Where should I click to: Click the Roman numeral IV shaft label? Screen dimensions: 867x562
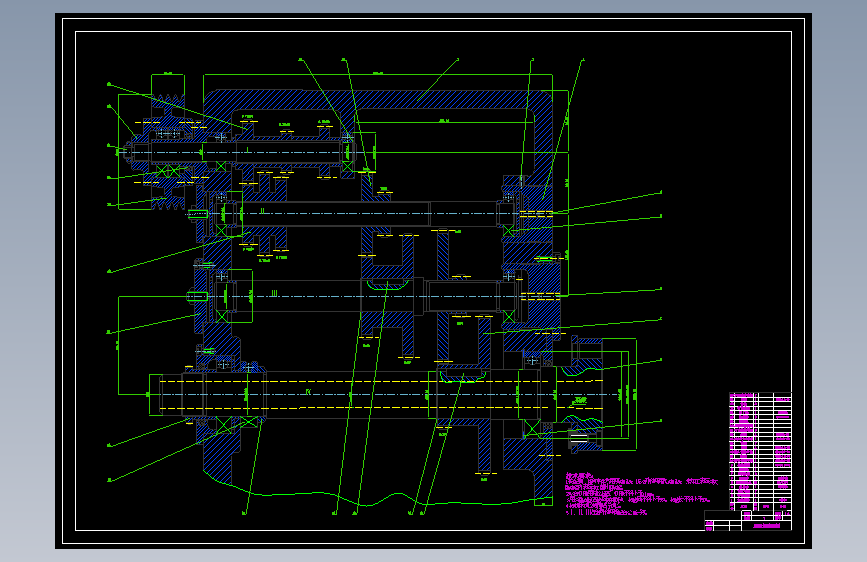[x=309, y=392]
